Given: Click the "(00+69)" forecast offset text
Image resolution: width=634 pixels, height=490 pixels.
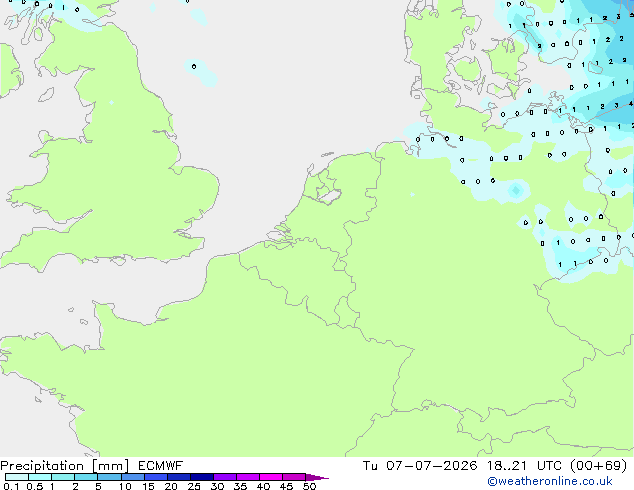Looking at the screenshot, I should (x=598, y=466).
